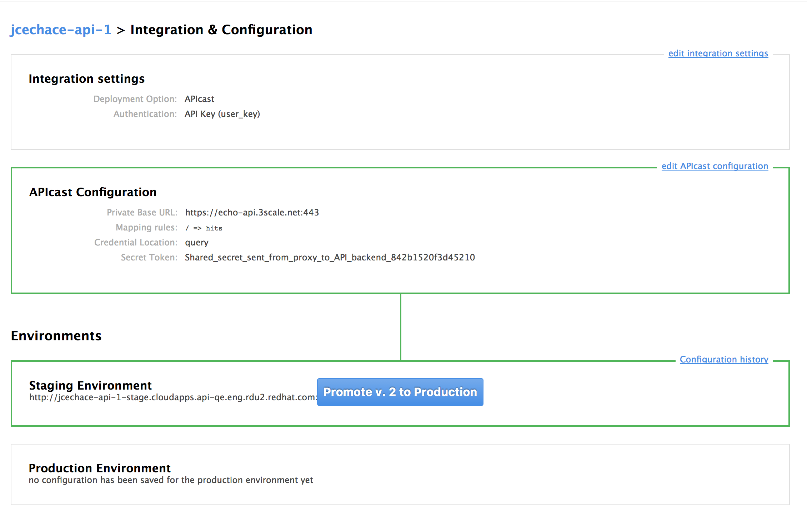Click the 'no configuration has been saved' message

pyautogui.click(x=171, y=480)
